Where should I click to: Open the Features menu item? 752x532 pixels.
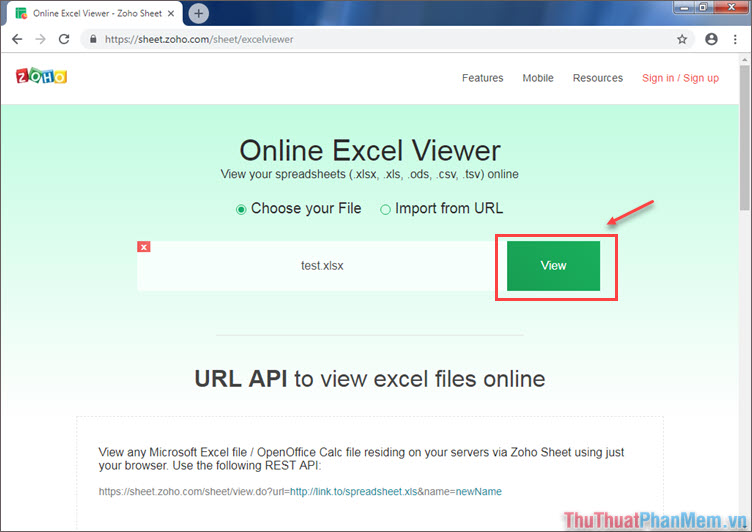pyautogui.click(x=482, y=78)
